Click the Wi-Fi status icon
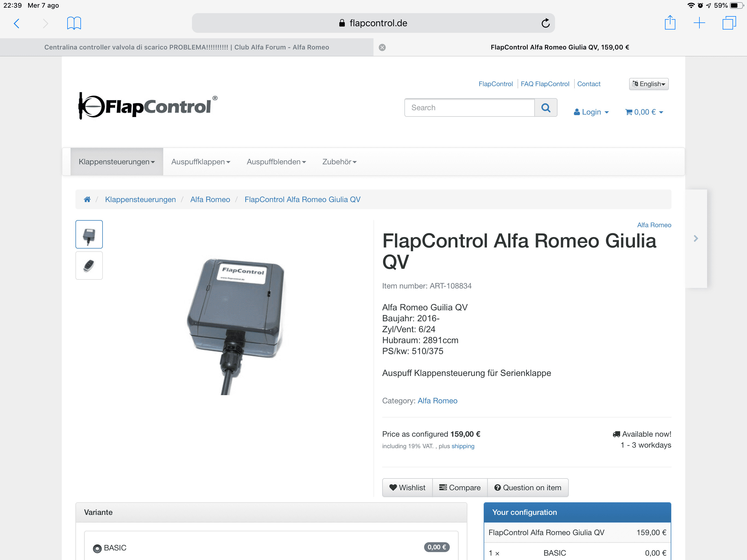747x560 pixels. 691,5
